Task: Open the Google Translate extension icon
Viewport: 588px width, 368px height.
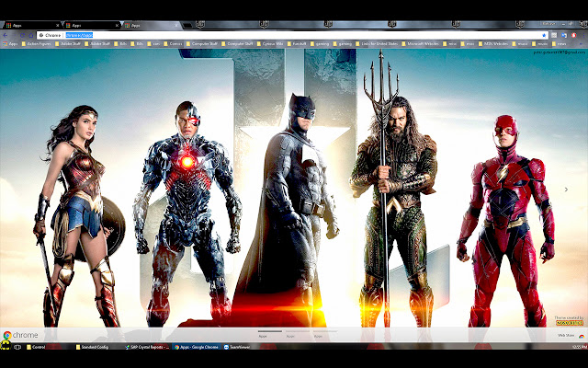Action: tap(564, 35)
